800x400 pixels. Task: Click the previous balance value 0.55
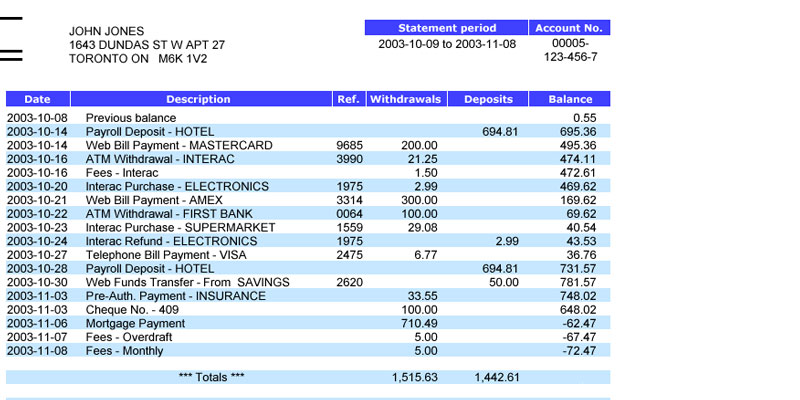click(584, 118)
